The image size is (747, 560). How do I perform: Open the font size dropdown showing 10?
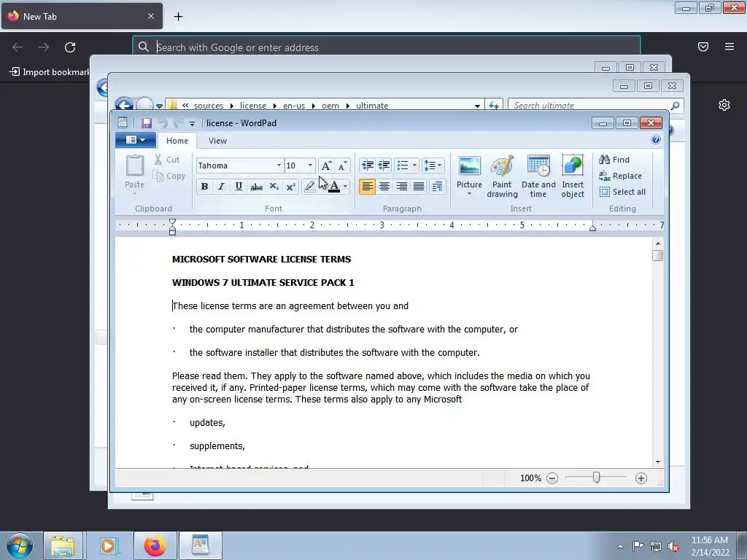[310, 166]
